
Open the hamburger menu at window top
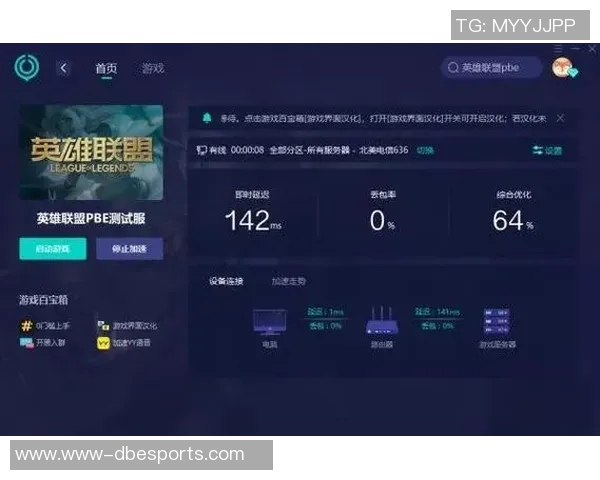click(558, 49)
